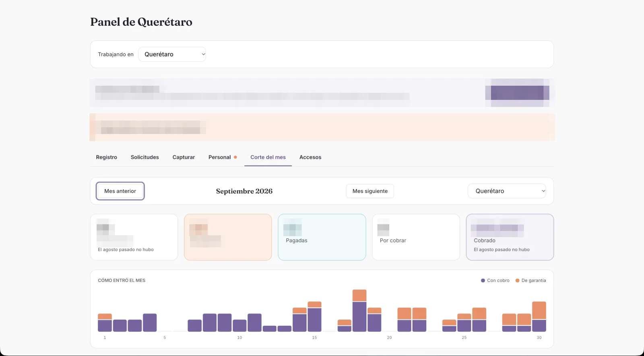Select the Corte del mes tab

[x=268, y=157]
